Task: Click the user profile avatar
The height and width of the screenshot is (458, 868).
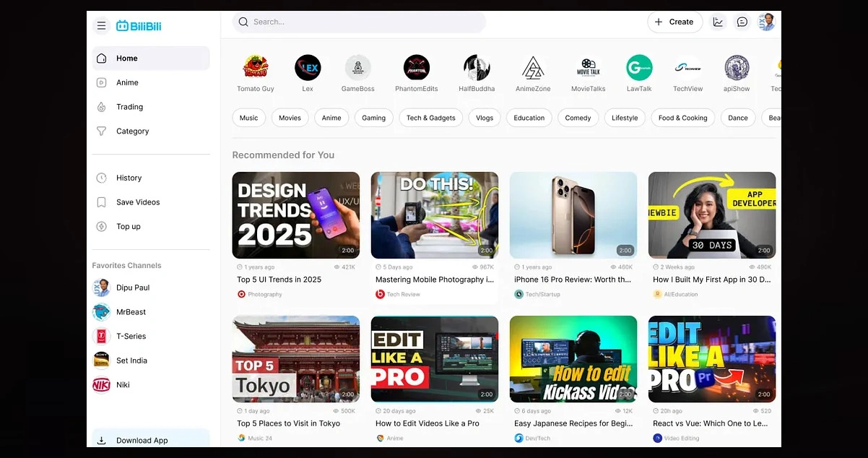Action: tap(766, 22)
